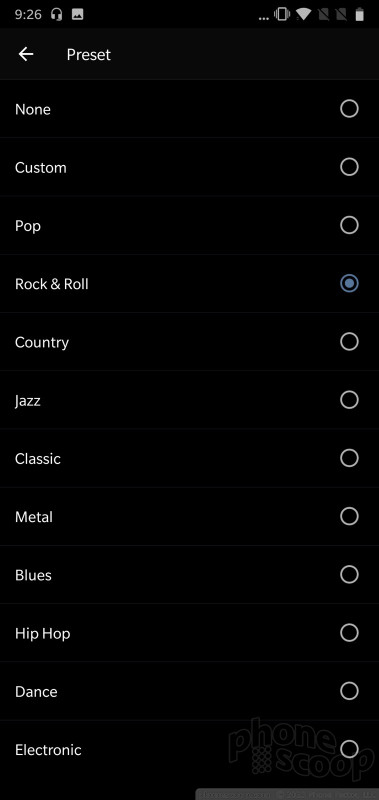The image size is (379, 800).
Task: Tap the back arrow icon
Action: pos(26,54)
